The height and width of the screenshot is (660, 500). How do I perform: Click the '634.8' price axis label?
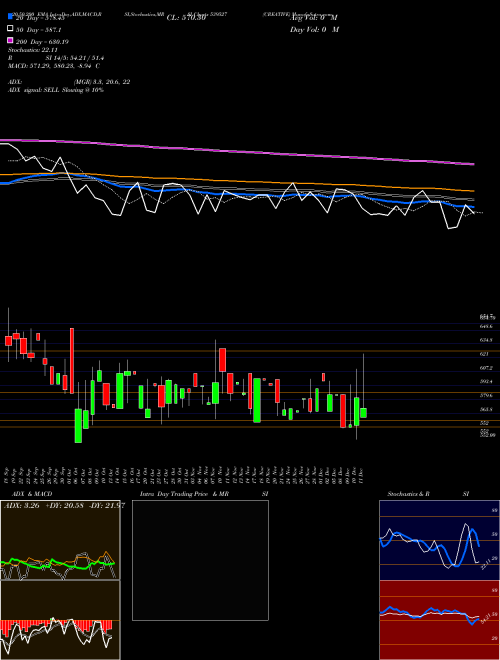click(x=486, y=340)
